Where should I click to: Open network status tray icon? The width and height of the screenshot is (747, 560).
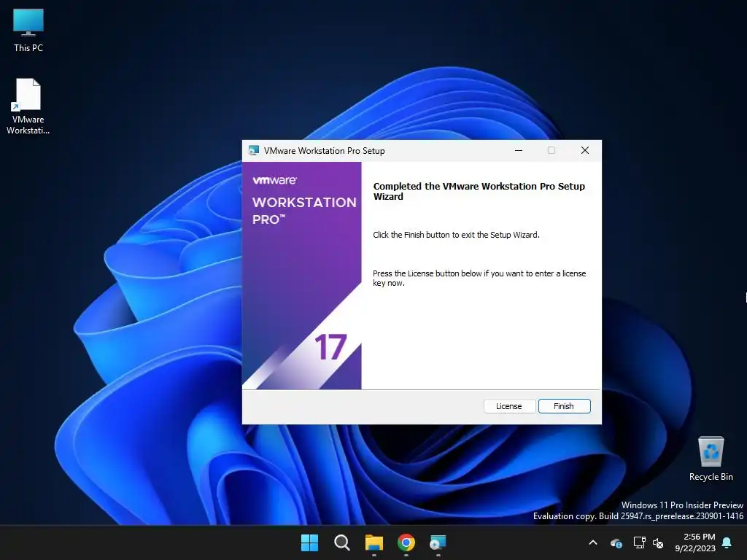click(x=639, y=542)
